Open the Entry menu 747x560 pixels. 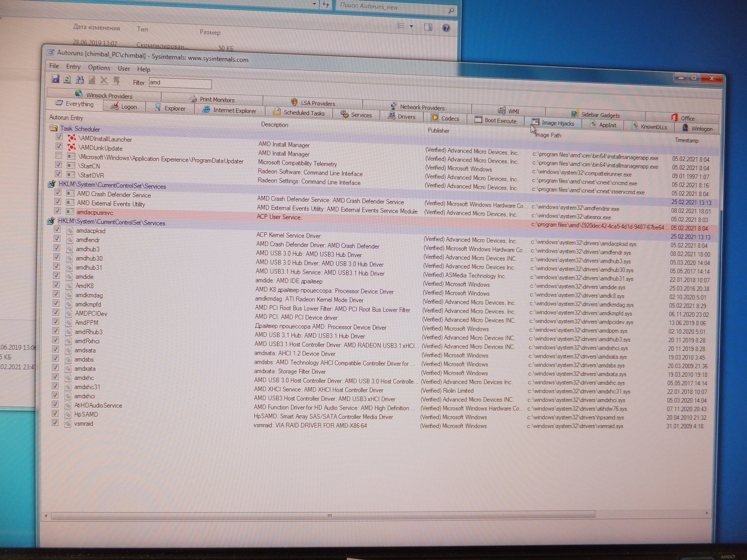(73, 67)
